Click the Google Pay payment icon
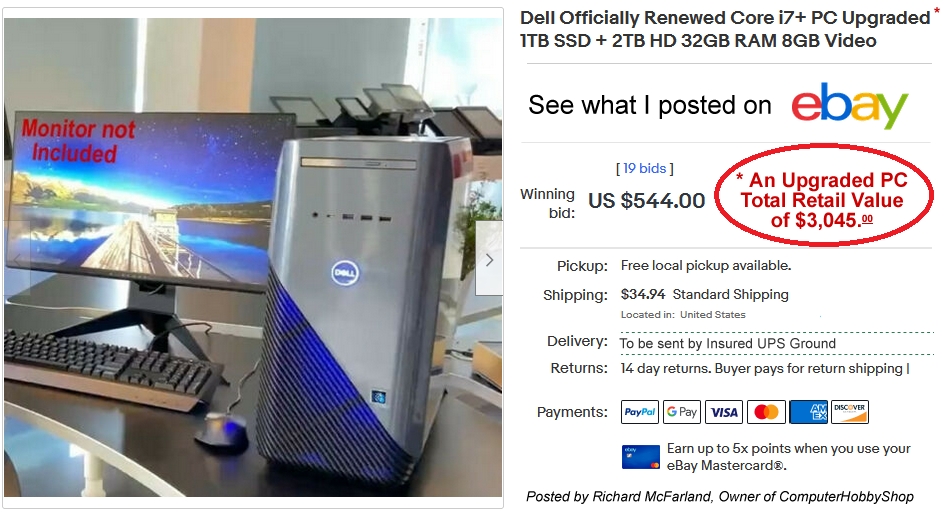The height and width of the screenshot is (514, 946). click(x=682, y=412)
